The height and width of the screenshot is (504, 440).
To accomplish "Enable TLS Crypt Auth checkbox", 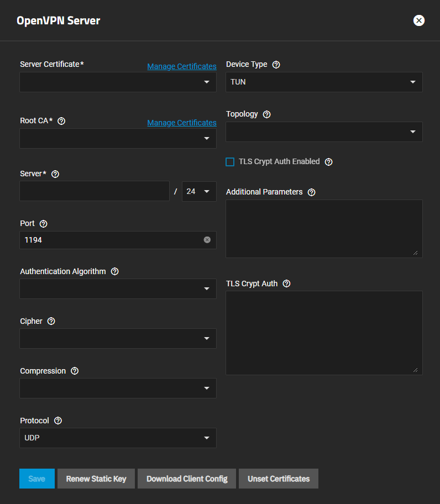I will pos(230,162).
